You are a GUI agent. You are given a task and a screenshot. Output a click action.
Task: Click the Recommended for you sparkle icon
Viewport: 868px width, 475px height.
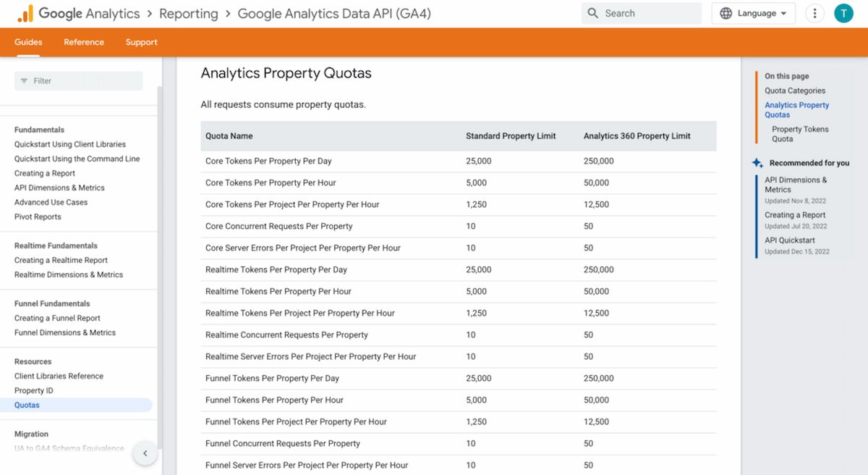[757, 163]
